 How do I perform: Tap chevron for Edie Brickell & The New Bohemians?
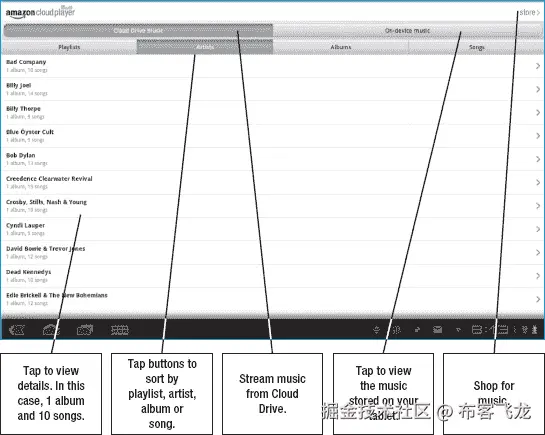pyautogui.click(x=538, y=299)
